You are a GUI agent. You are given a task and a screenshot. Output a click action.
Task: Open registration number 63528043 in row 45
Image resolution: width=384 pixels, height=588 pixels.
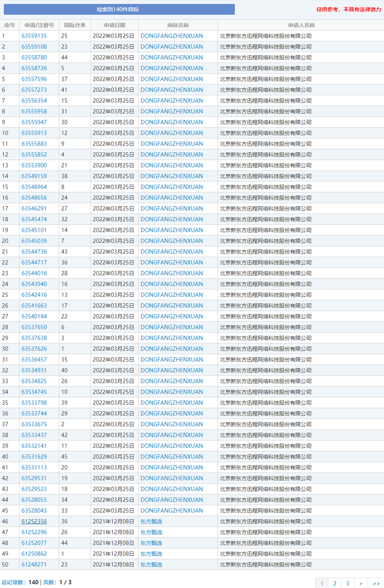(x=34, y=511)
